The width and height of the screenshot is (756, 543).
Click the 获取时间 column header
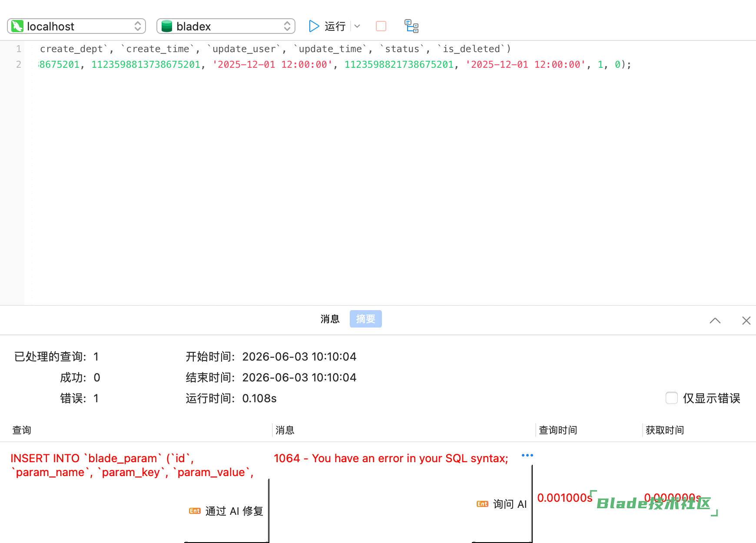pos(665,430)
